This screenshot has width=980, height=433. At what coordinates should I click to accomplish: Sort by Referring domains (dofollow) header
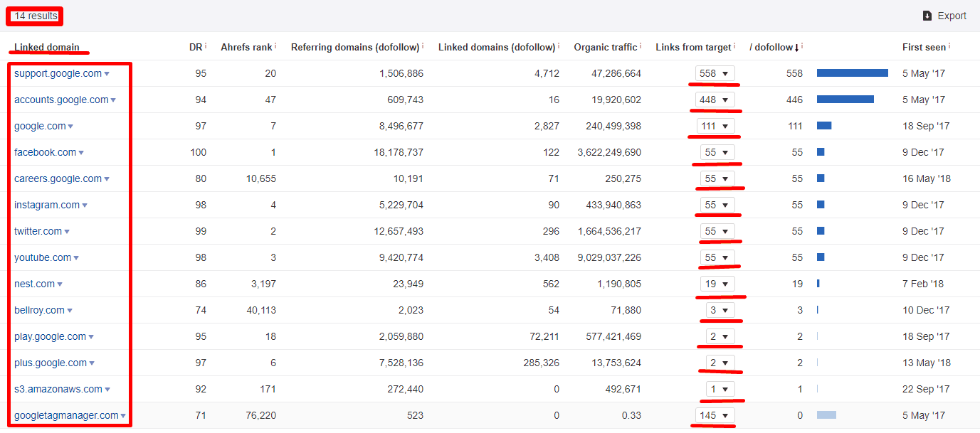[355, 47]
